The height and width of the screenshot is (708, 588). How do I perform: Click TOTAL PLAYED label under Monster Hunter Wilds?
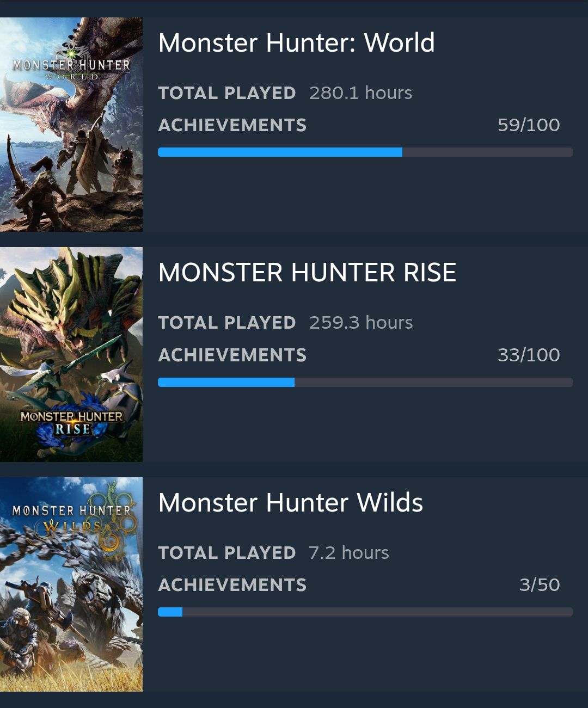coord(227,553)
